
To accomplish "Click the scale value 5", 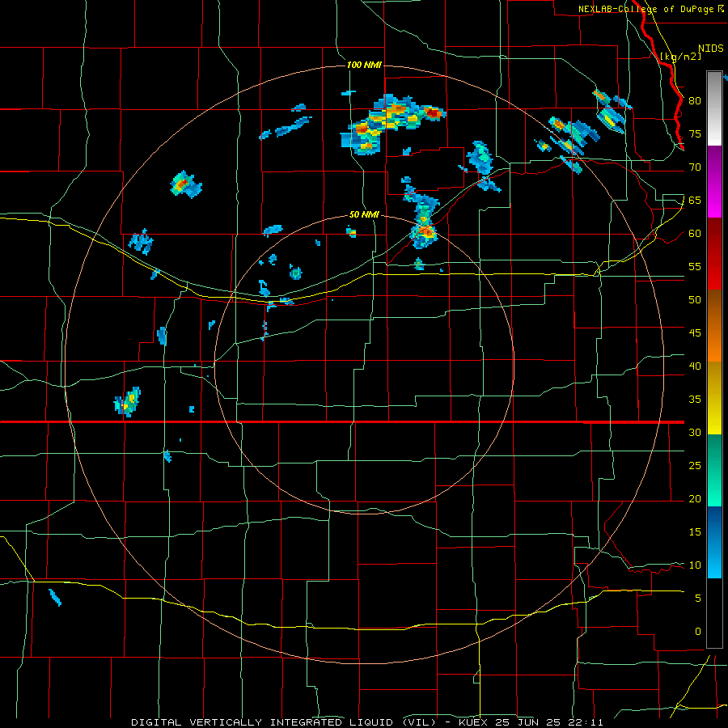I will click(698, 598).
